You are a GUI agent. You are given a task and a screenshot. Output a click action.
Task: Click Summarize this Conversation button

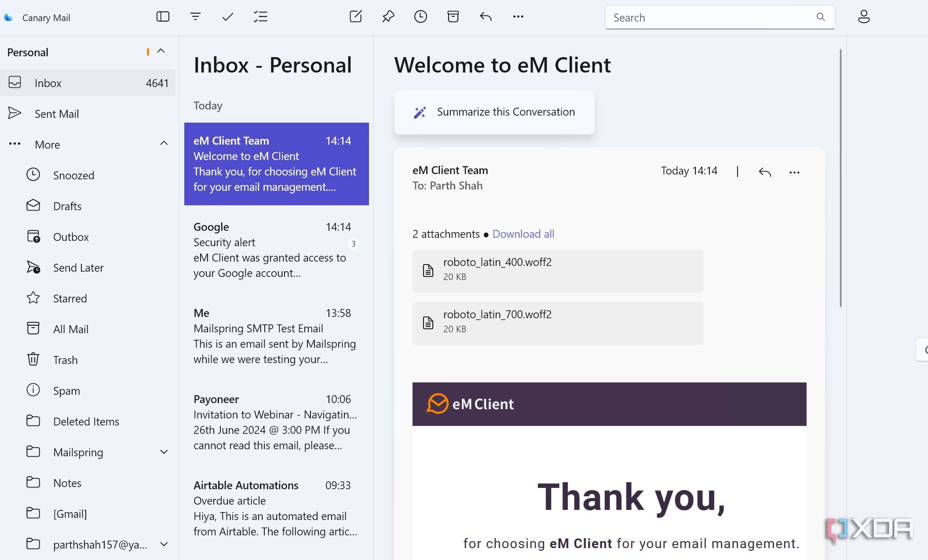coord(494,112)
